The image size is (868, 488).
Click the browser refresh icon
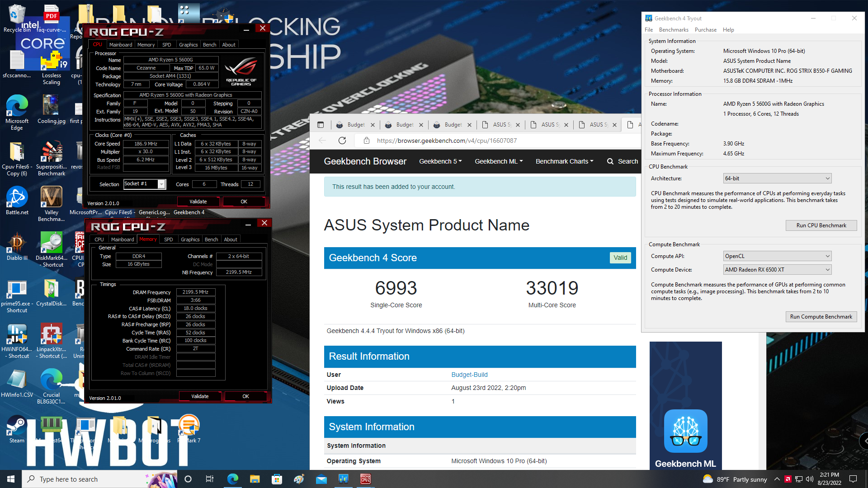(x=342, y=141)
